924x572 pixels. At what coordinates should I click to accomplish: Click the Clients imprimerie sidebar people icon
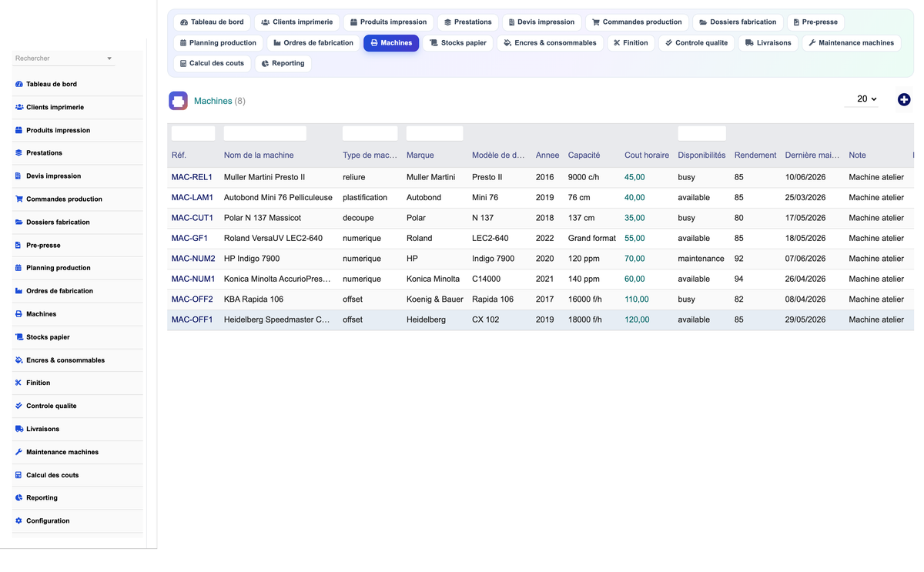tap(18, 107)
